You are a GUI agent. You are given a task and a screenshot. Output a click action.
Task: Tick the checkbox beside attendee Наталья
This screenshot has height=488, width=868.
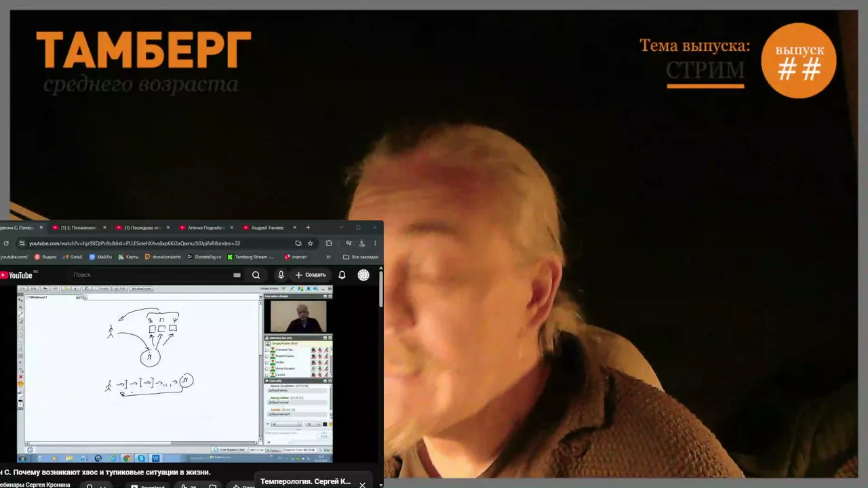click(x=268, y=350)
